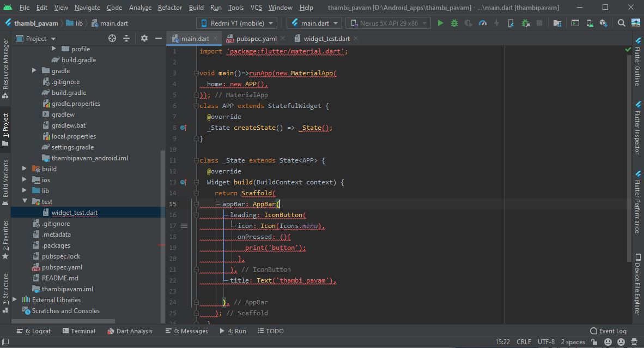Screen dimensions: 644x348
Task: Click the Run with Coverage icon
Action: (468, 23)
